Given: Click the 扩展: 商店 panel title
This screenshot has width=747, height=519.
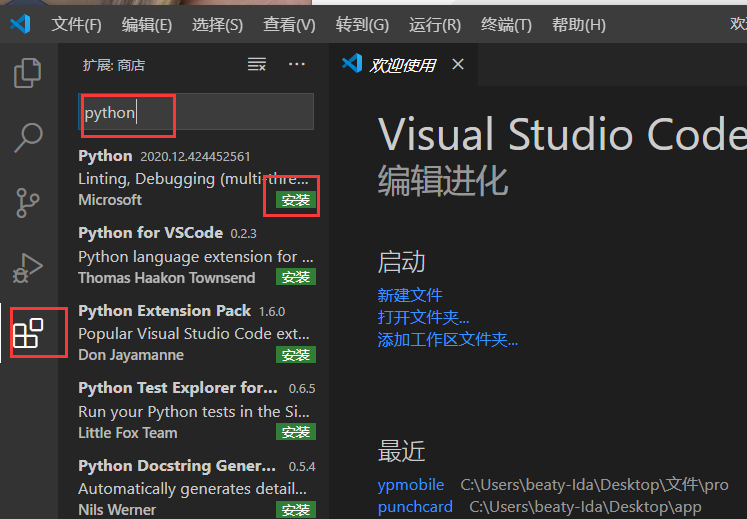Looking at the screenshot, I should pos(114,65).
